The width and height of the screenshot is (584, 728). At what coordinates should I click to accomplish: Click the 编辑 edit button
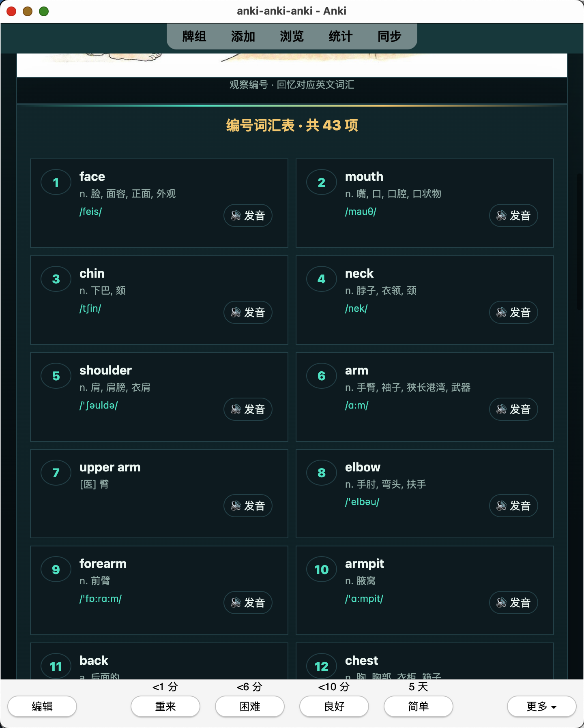pos(42,707)
